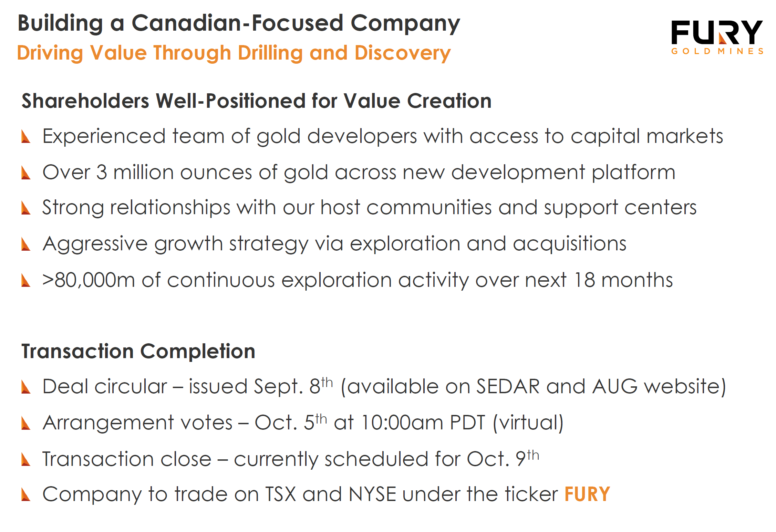Click bullet icon before '>80,000m of continuous exploration'
This screenshot has height=532, width=776.
click(26, 280)
